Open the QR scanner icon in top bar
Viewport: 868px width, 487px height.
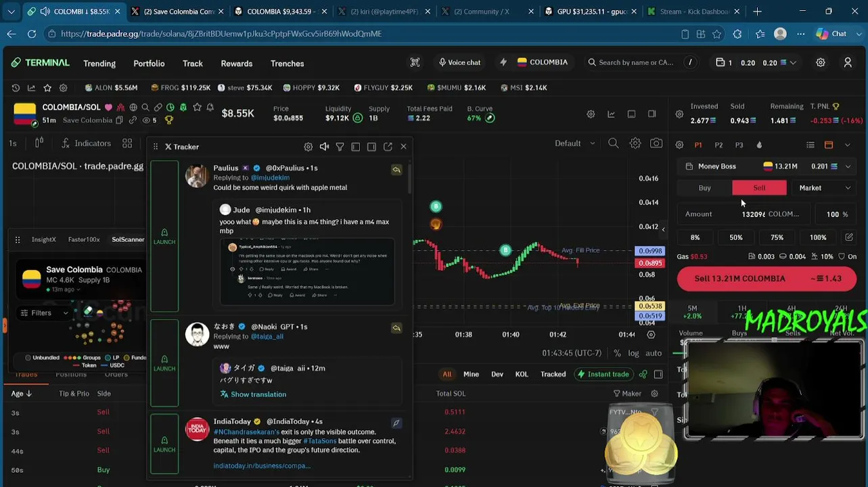pyautogui.click(x=415, y=62)
